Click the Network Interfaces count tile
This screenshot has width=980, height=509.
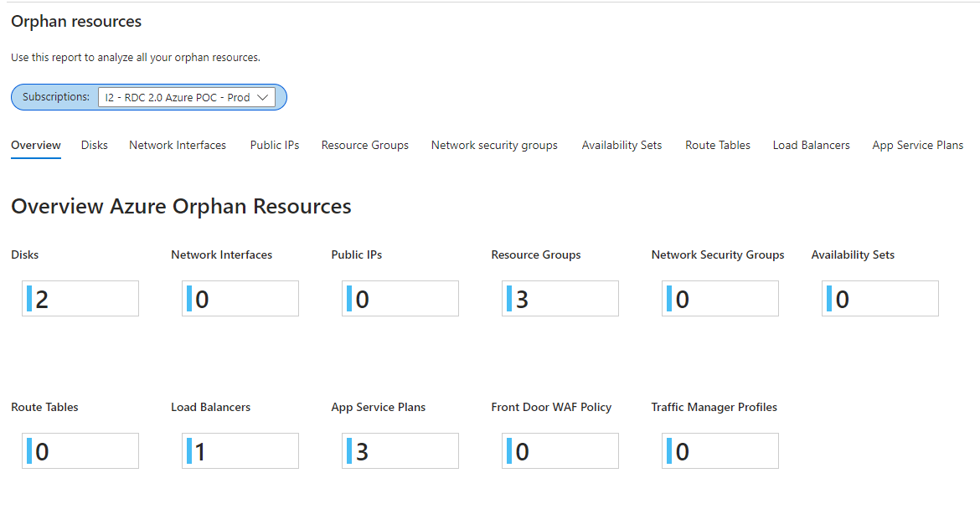point(240,299)
